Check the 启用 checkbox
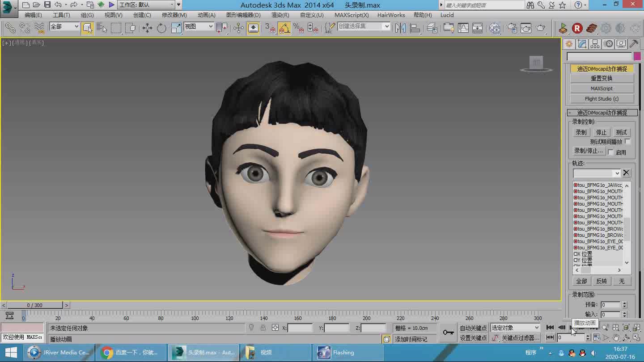Screen dimensions: 644x362 [610, 152]
